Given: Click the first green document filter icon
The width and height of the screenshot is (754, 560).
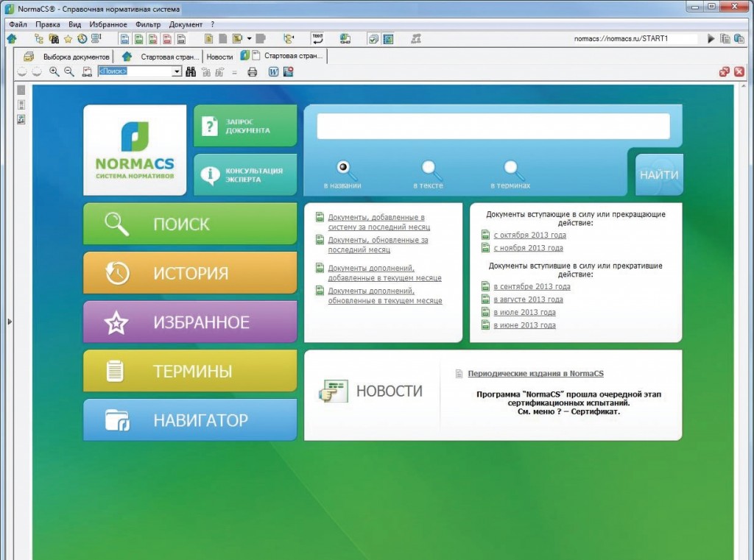Looking at the screenshot, I should (138, 39).
